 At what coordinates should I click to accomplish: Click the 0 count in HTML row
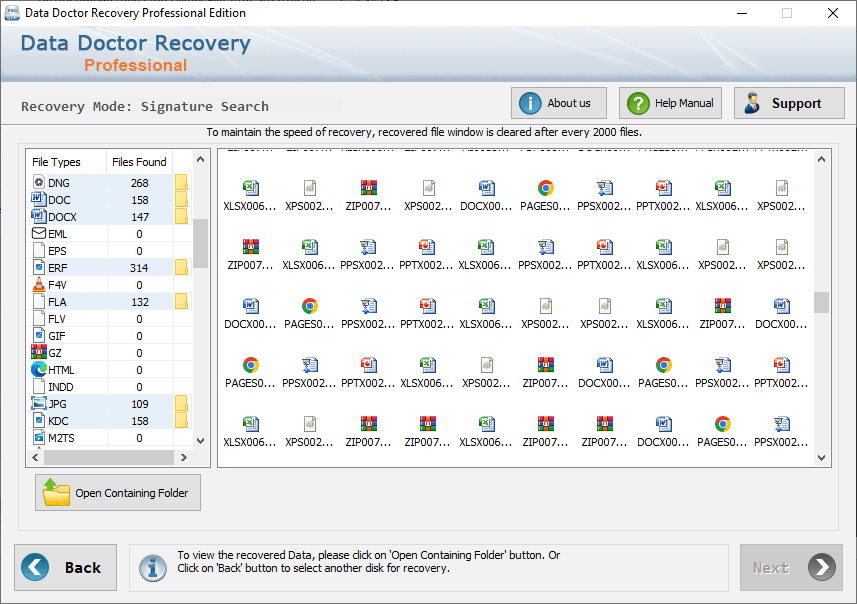coord(139,370)
